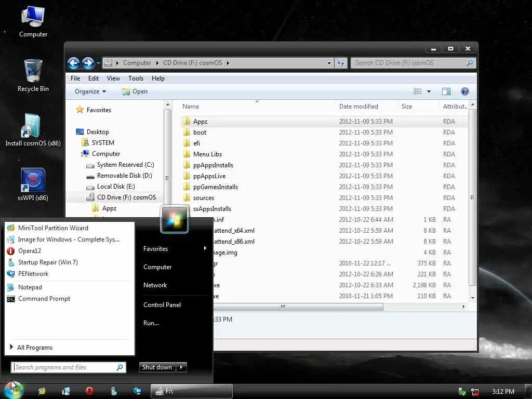Click the refresh icon beside address bar
532x399 pixels.
(x=341, y=63)
